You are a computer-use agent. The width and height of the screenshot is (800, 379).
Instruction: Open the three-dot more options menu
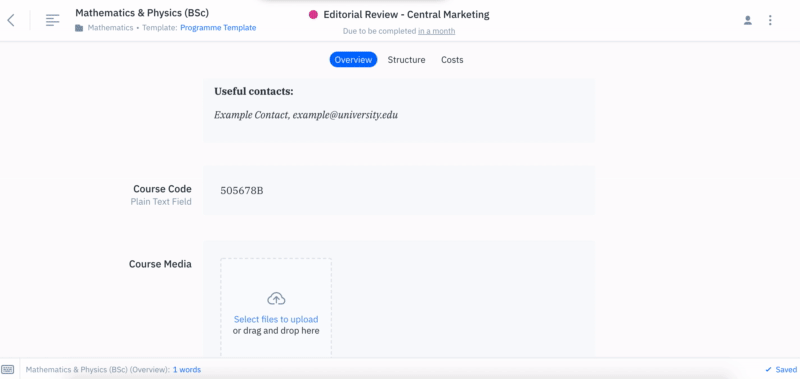point(770,20)
